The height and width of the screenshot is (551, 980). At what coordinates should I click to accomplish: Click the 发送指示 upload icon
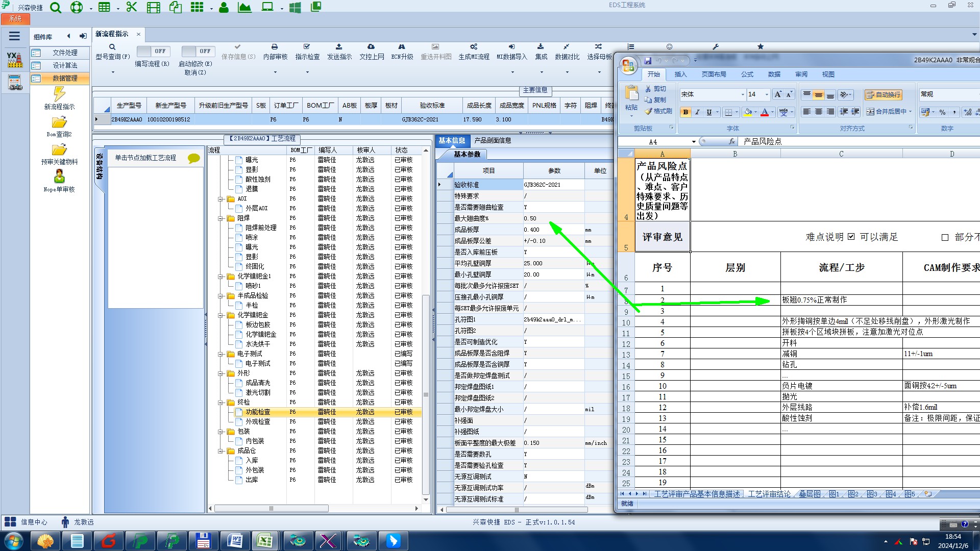(x=339, y=47)
